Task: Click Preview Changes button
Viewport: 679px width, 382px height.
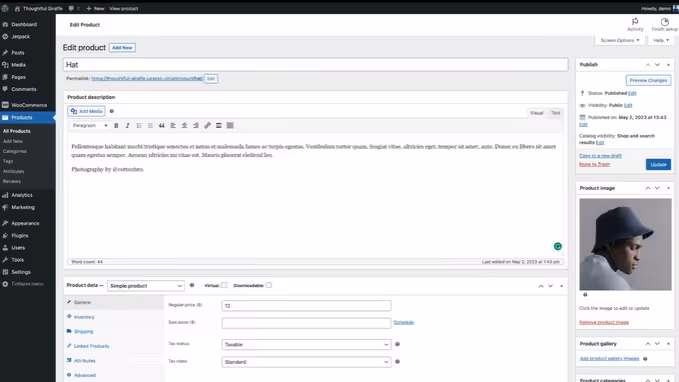Action: coord(648,80)
